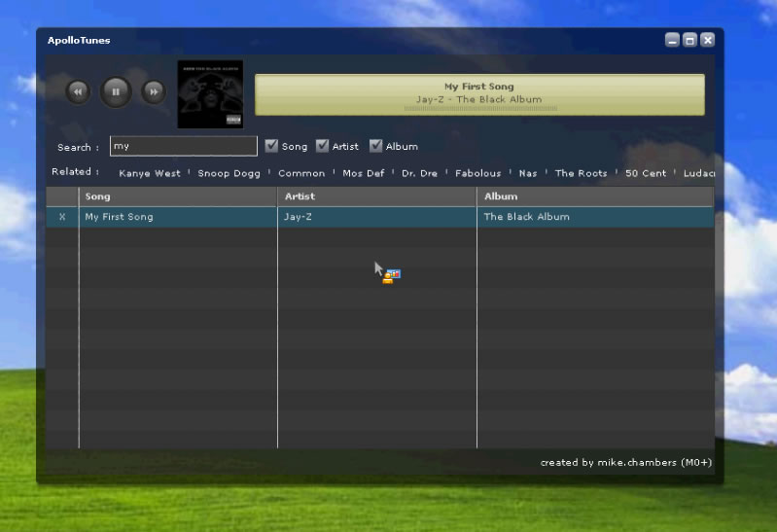Click the Jay-Z artist cell
This screenshot has height=532, width=777.
coord(377,217)
